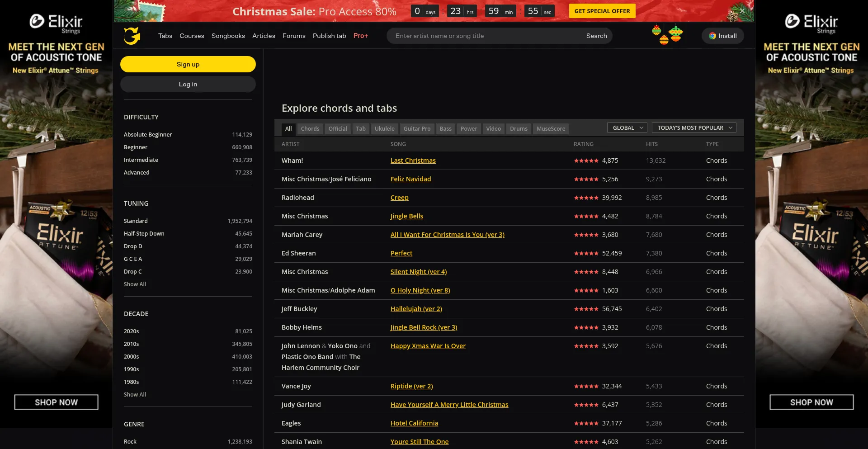868x449 pixels.
Task: Open the Hotel California song link
Action: tap(414, 423)
